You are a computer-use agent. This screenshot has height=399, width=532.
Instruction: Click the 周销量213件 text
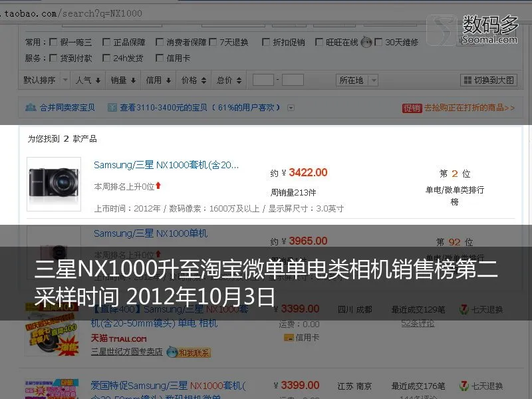coord(293,193)
